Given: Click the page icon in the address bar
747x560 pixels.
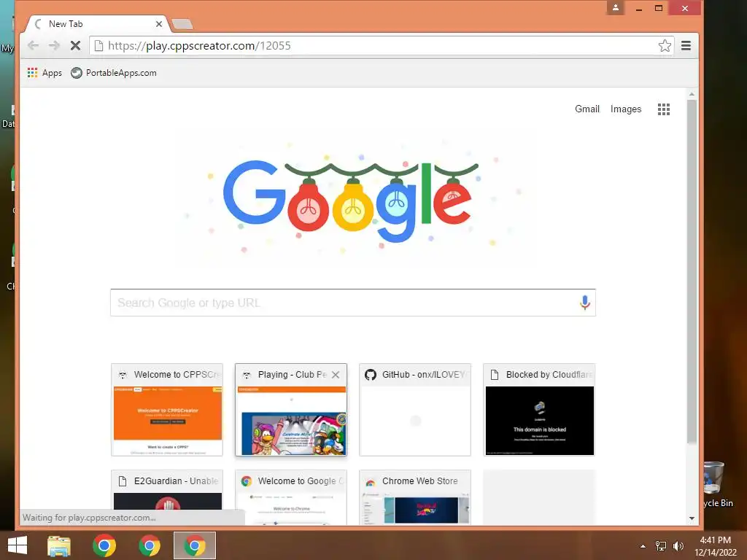Looking at the screenshot, I should coord(98,46).
